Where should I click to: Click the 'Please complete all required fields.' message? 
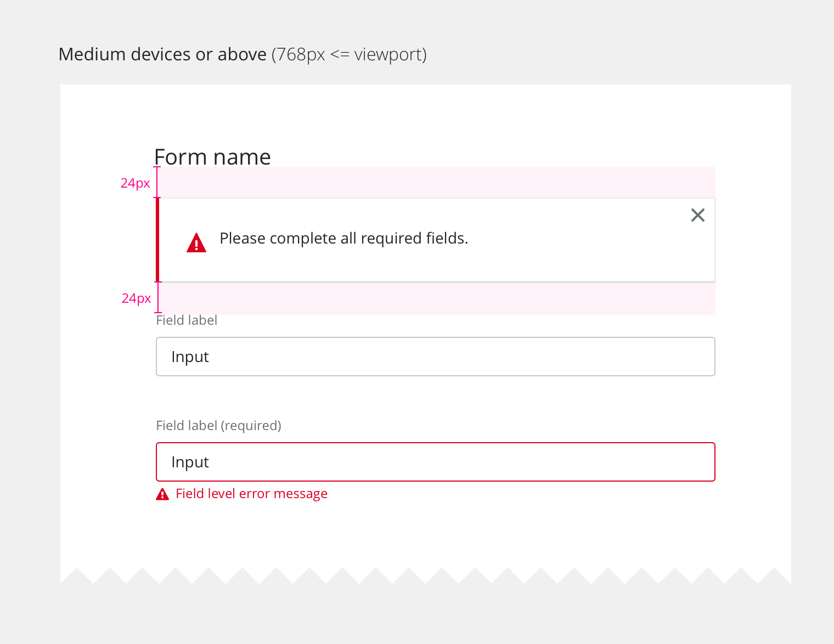click(x=343, y=239)
